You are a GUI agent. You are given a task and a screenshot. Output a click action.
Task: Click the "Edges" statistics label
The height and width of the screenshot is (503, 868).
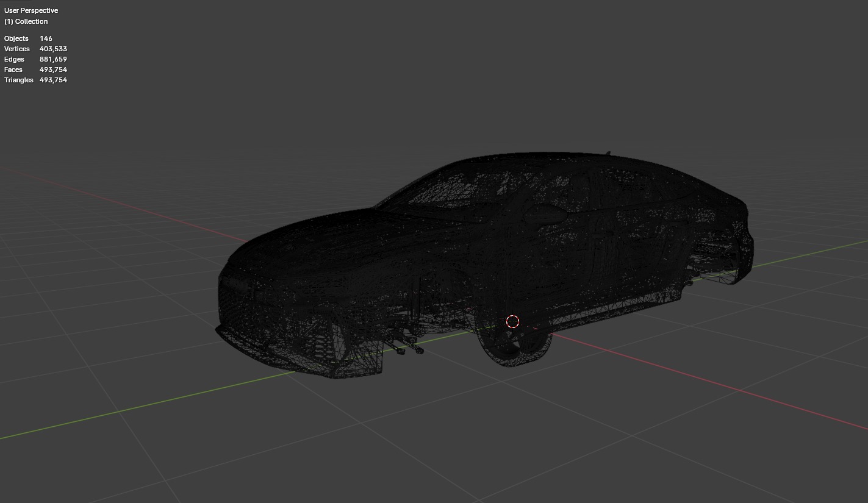14,59
